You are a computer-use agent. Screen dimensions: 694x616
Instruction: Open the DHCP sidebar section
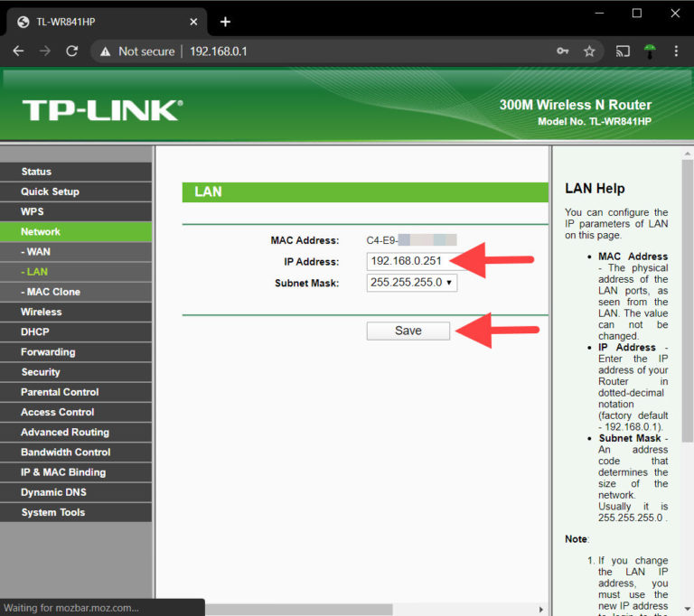(76, 331)
